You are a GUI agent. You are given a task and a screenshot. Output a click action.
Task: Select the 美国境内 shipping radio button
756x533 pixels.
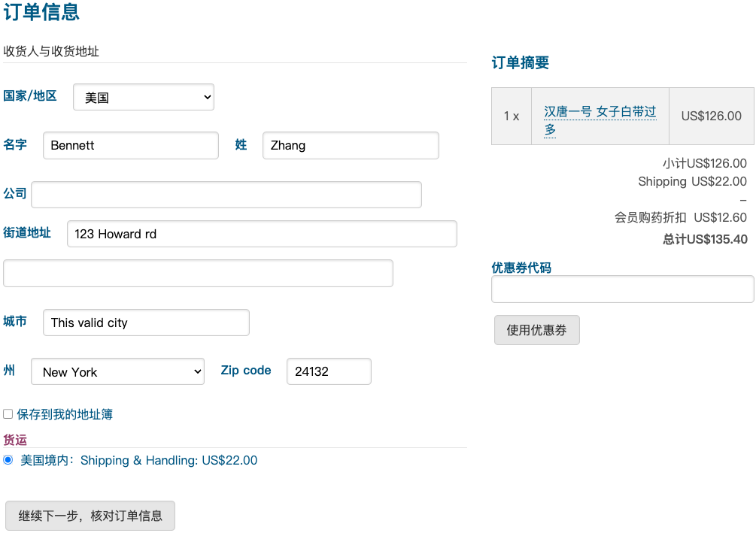click(x=8, y=459)
